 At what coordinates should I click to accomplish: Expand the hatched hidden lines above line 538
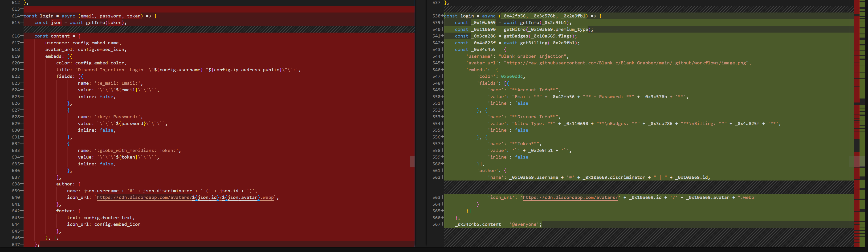coord(573,9)
